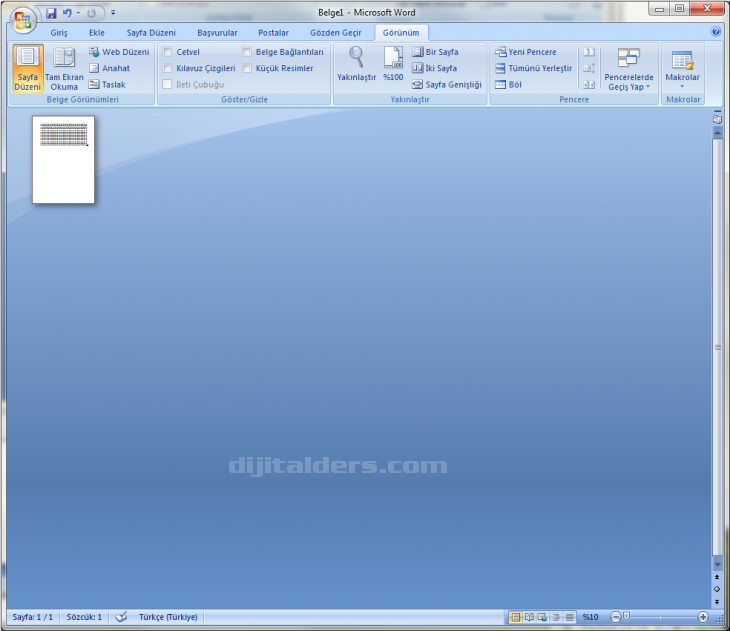Image resolution: width=730 pixels, height=631 pixels.
Task: Click Sayfa: 1 / 1 status indicator
Action: 33,617
